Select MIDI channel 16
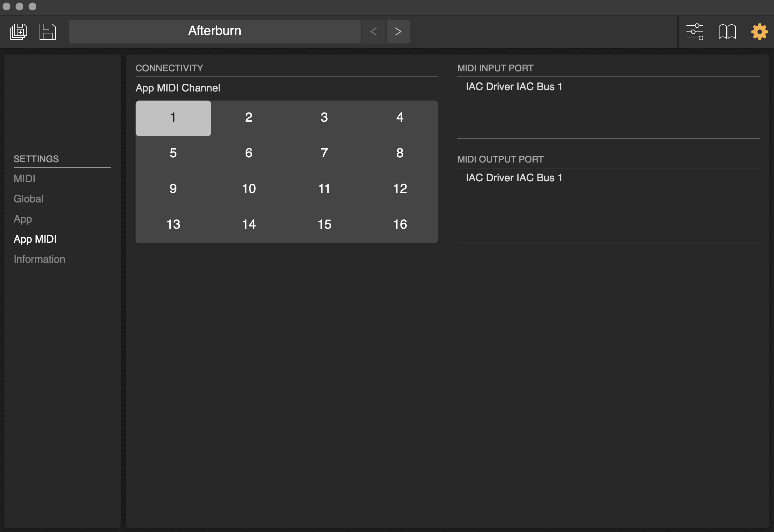 tap(400, 225)
